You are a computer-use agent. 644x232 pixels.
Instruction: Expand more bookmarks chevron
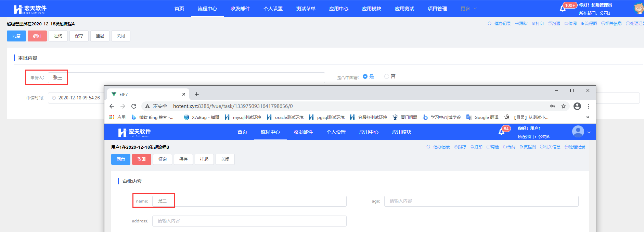(x=588, y=117)
